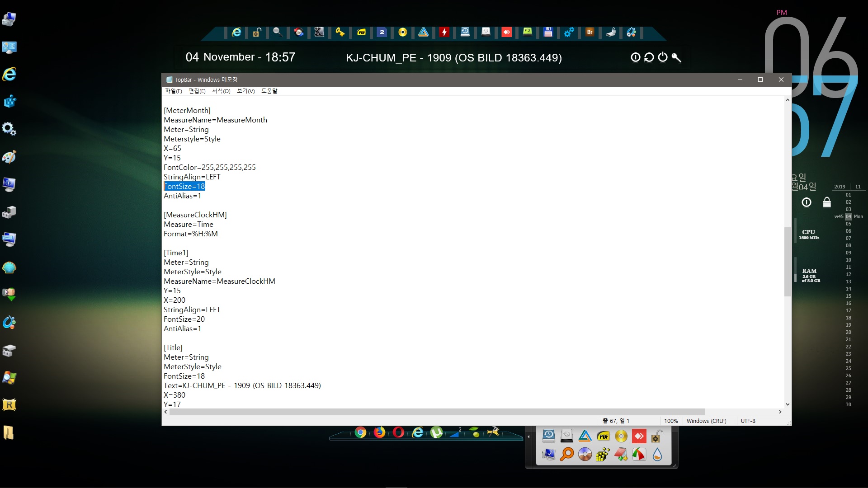This screenshot has width=868, height=488.
Task: Open Internet Explorer from the top dock
Action: (x=236, y=32)
